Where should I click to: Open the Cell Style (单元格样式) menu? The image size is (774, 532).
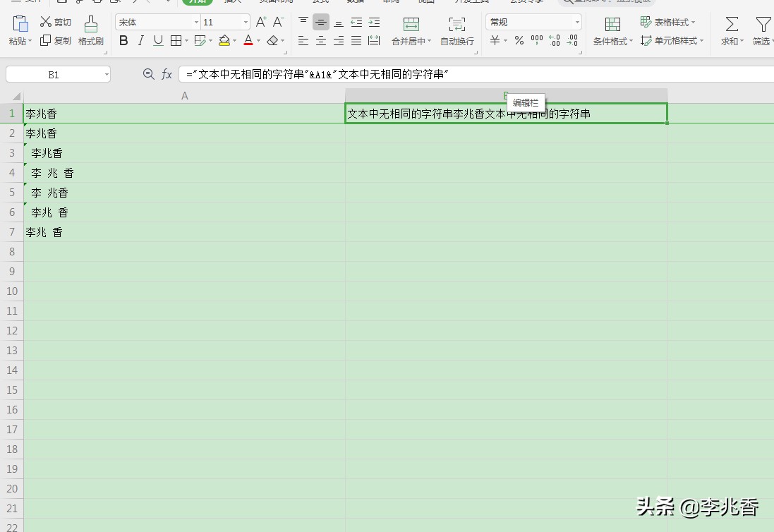[672, 40]
